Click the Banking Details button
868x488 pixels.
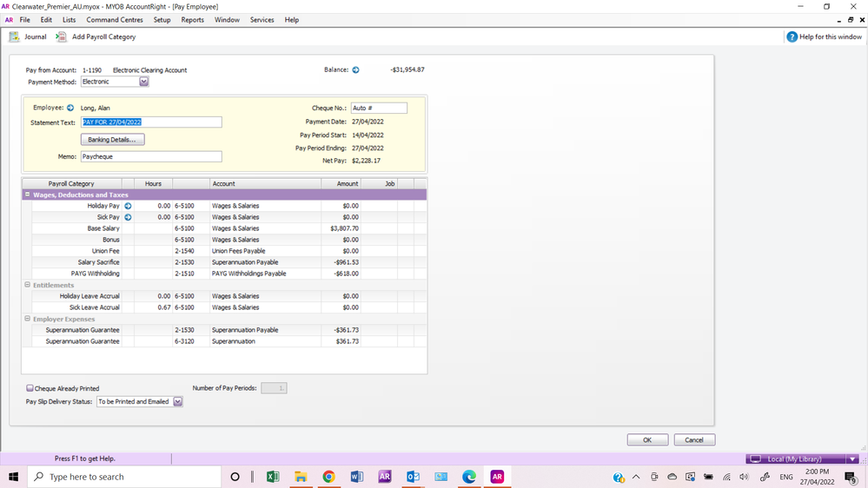(113, 140)
